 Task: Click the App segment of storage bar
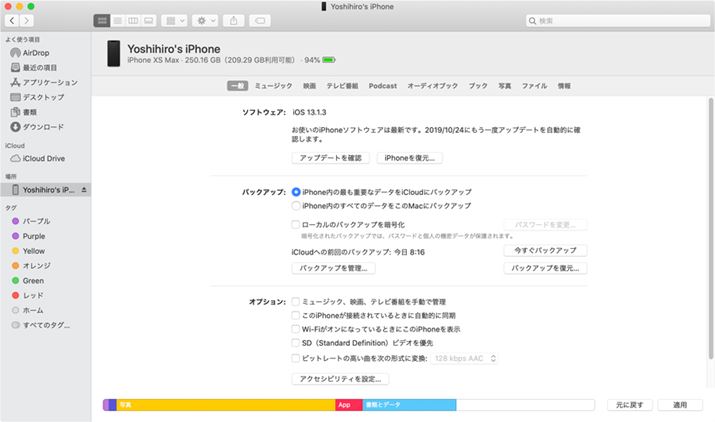coord(349,405)
